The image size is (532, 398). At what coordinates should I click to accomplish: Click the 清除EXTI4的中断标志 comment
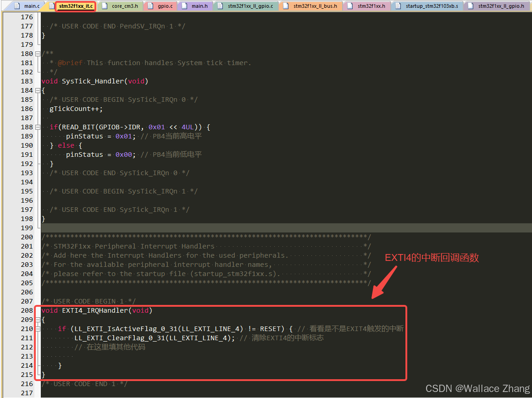coord(282,338)
